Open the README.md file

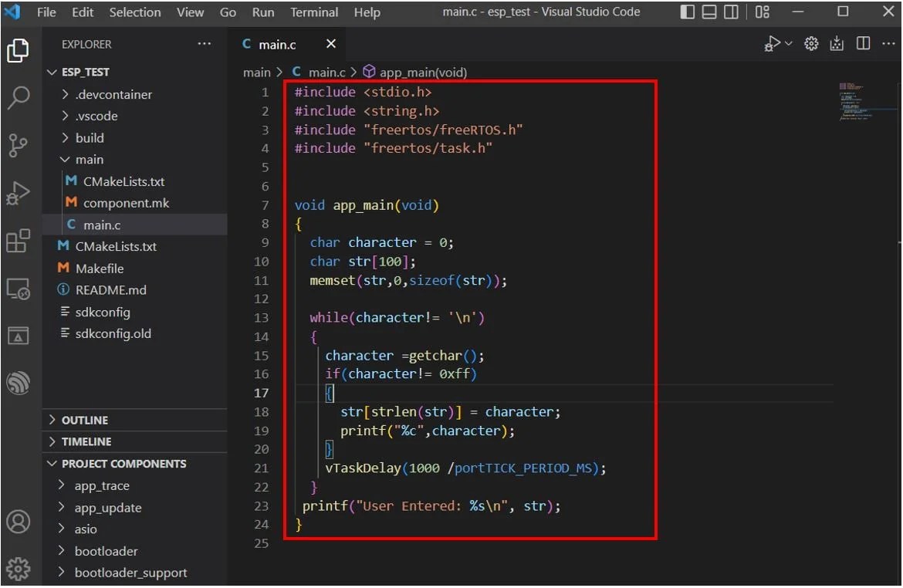pyautogui.click(x=108, y=289)
